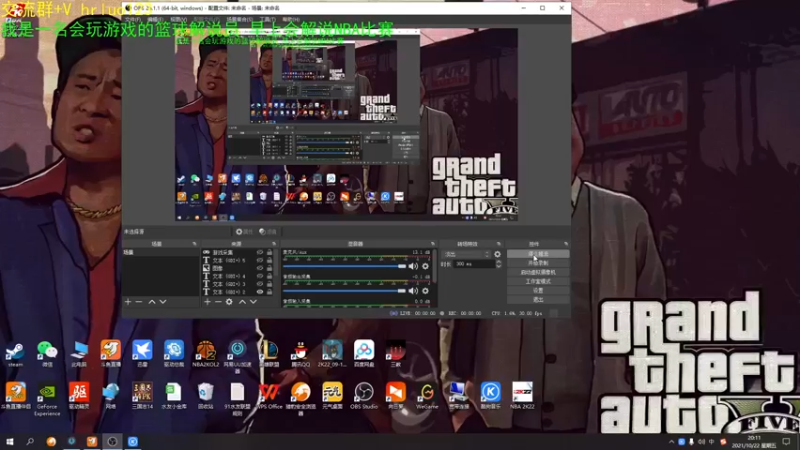Click desktop audio volume slider
Image resolution: width=800 pixels, height=450 pixels.
344,291
